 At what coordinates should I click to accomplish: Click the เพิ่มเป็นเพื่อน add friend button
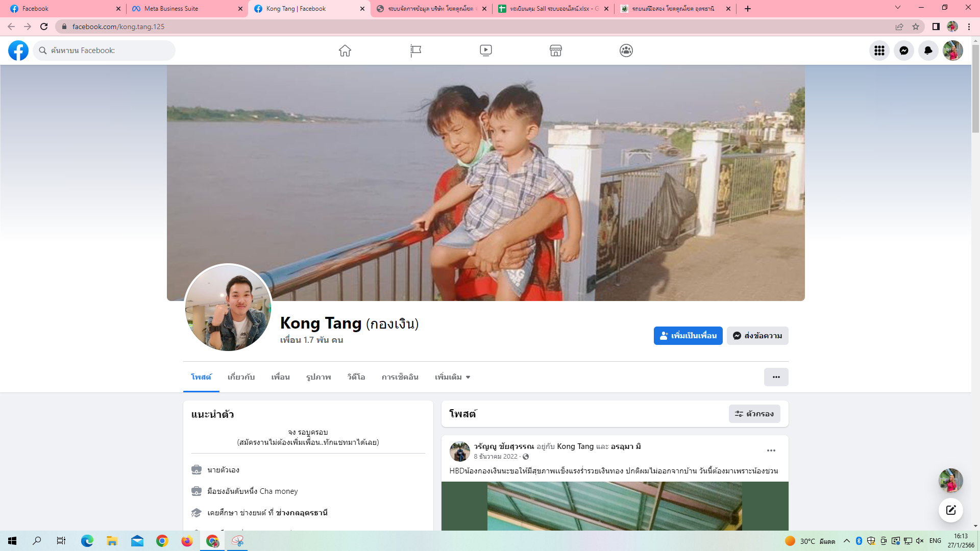coord(688,336)
